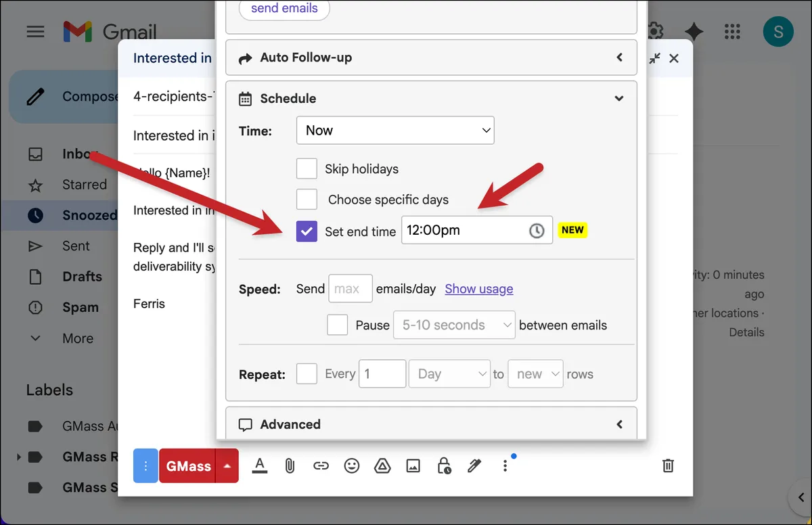Screen dimensions: 812x525
Task: Open the Pause 5-10 seconds dropdown
Action: tap(454, 325)
